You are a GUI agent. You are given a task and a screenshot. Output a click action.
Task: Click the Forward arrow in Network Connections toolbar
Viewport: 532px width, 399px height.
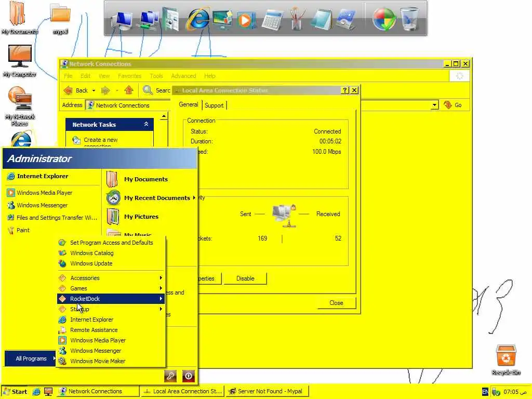(106, 90)
